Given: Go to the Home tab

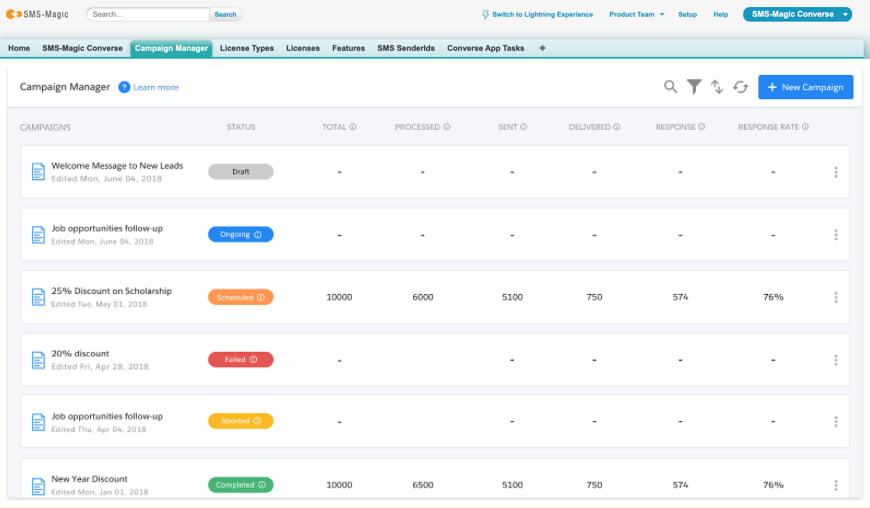Looking at the screenshot, I should pyautogui.click(x=19, y=48).
